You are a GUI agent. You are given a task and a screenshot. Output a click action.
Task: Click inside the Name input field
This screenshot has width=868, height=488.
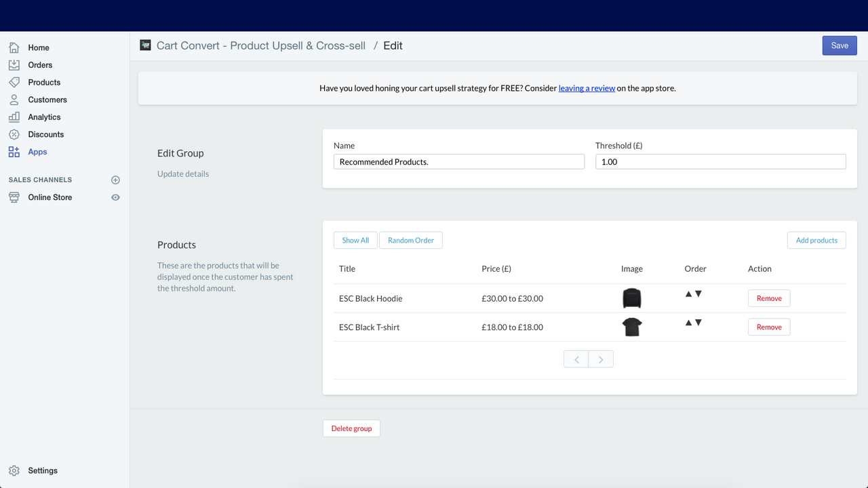click(458, 161)
